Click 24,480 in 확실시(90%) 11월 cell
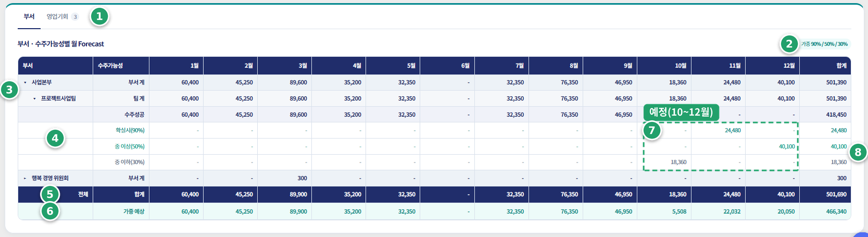This screenshot has width=868, height=237. [733, 130]
